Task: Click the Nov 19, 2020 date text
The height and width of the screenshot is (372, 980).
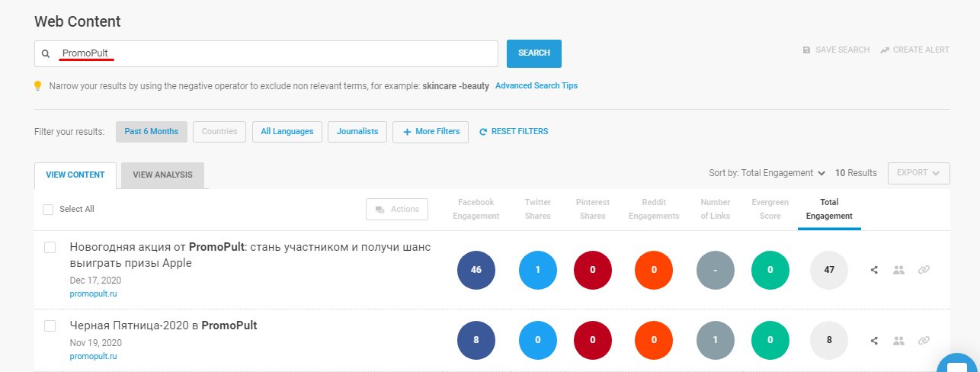Action: [96, 343]
